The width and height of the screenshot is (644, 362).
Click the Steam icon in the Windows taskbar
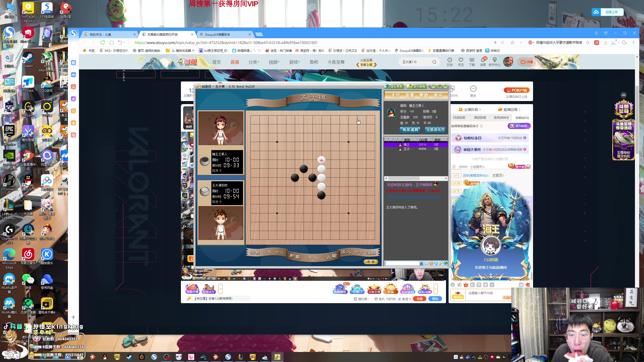tap(129, 357)
